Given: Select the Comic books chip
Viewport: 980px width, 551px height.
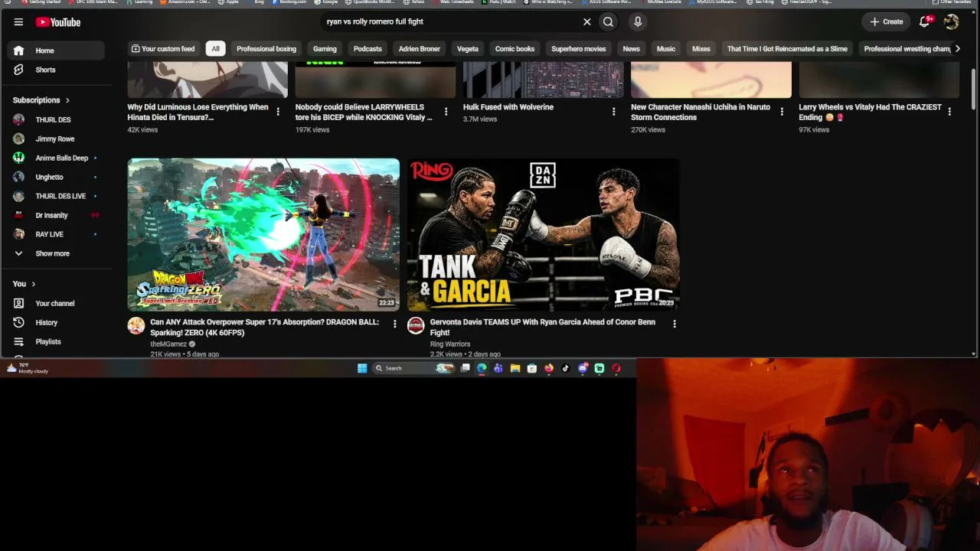Looking at the screenshot, I should 514,49.
